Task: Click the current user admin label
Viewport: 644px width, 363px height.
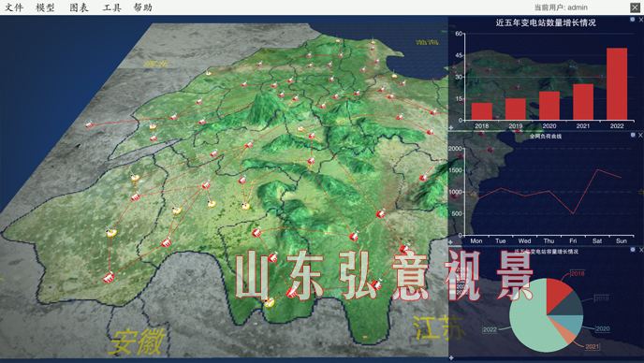Action: 561,7
